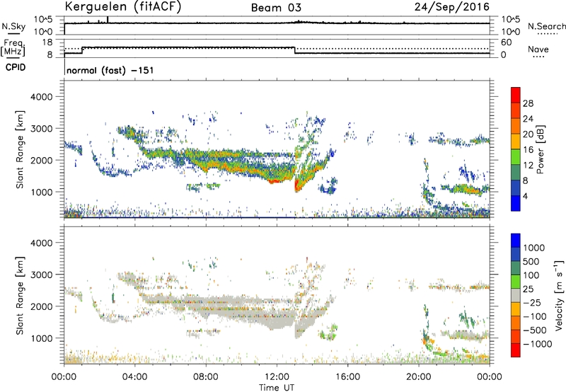Screen dimensions: 566x392
Task: Click the '18' frequency axis tick
Action: pyautogui.click(x=47, y=42)
